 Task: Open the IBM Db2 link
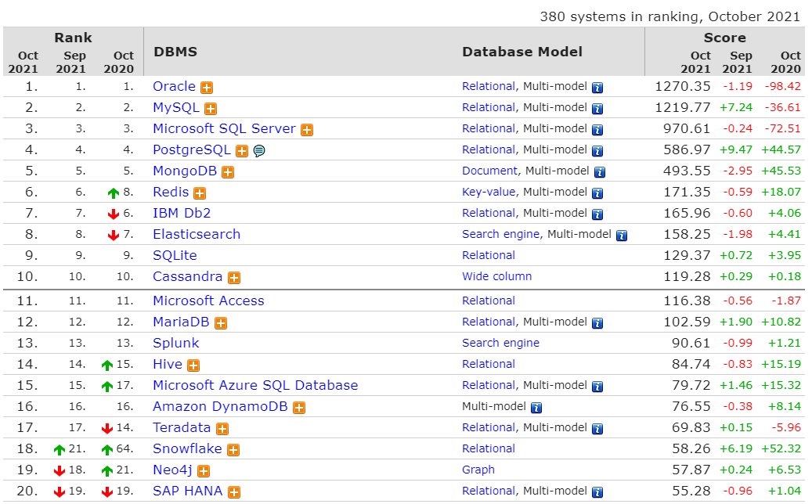(182, 213)
